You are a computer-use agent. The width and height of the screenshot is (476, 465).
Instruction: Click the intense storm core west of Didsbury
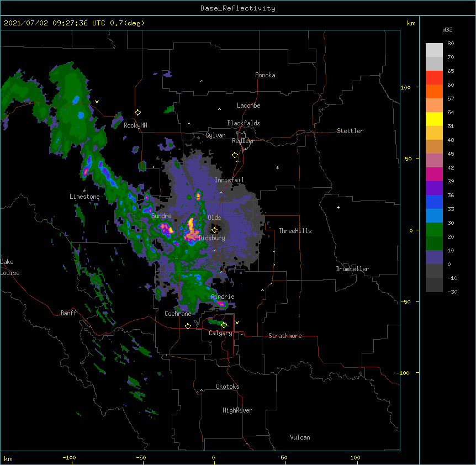click(191, 231)
